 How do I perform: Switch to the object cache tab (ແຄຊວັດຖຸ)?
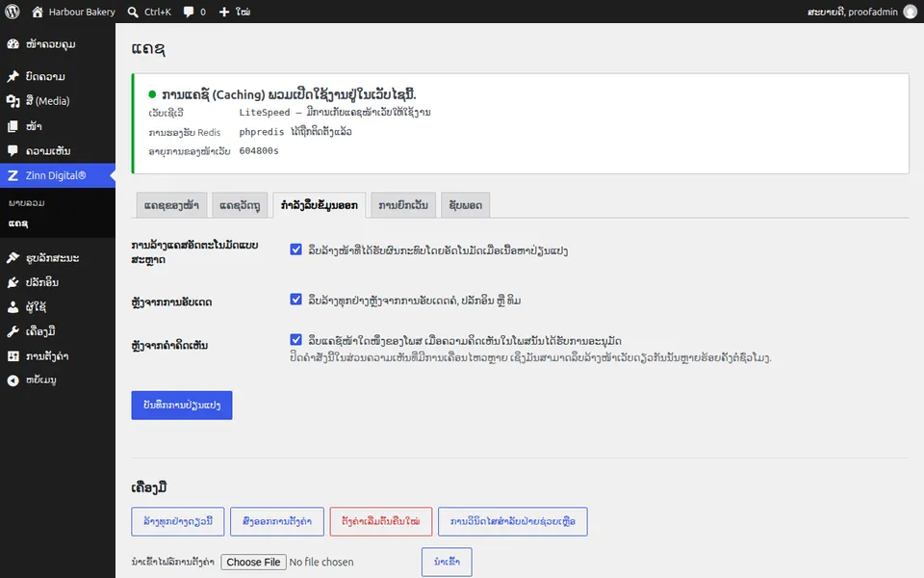coord(240,205)
